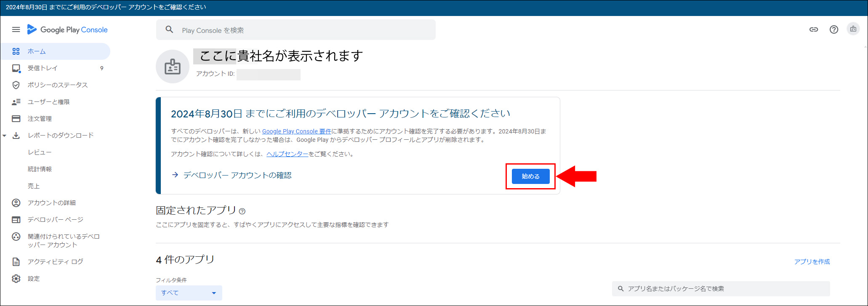868x306 pixels.
Task: Open the help question mark icon
Action: point(833,29)
